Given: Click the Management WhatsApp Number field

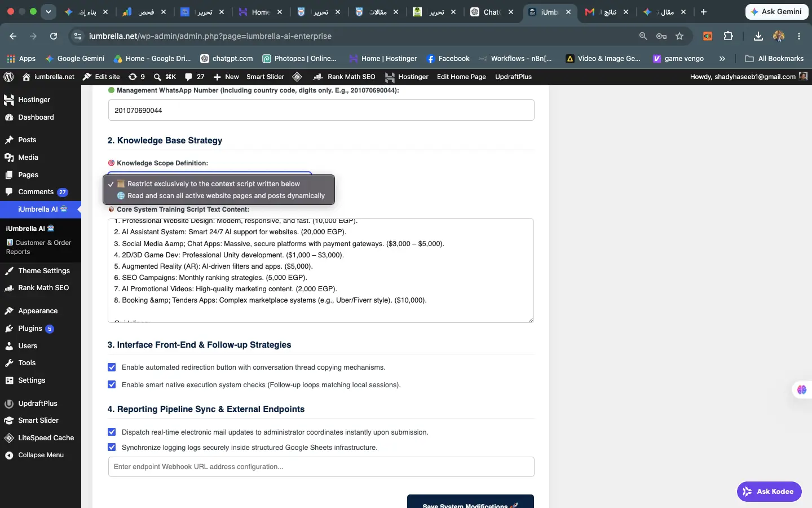Looking at the screenshot, I should point(321,110).
